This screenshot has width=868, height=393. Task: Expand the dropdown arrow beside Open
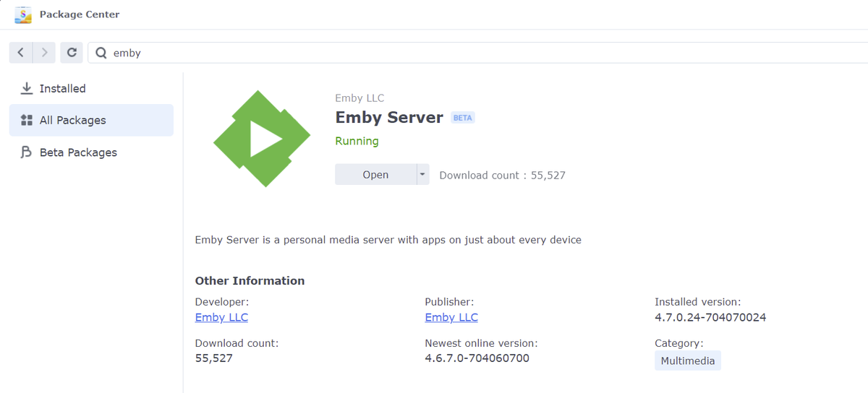click(422, 174)
